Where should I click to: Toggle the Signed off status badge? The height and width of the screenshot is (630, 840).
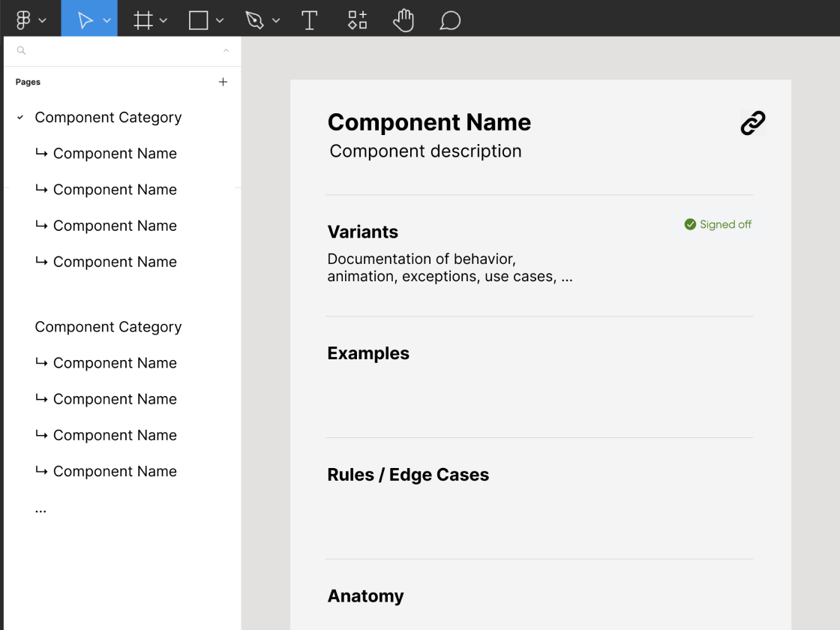718,224
